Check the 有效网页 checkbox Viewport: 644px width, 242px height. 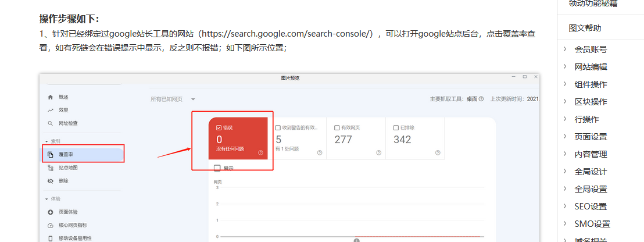click(337, 128)
